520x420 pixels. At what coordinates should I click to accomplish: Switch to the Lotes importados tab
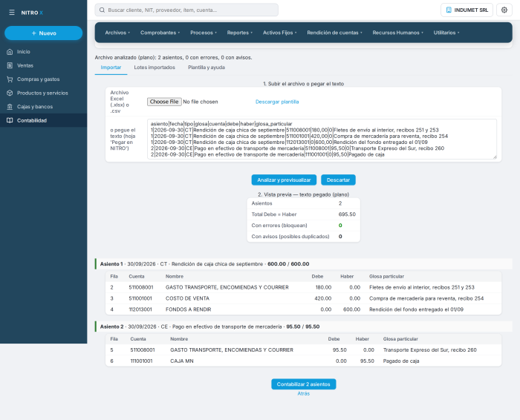[x=155, y=68]
